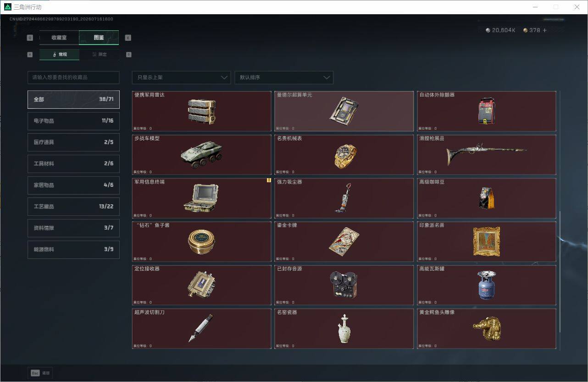The width and height of the screenshot is (588, 382).
Task: Choose the 黄金鳄鱼头雕像 gold statue
Action: pyautogui.click(x=487, y=329)
